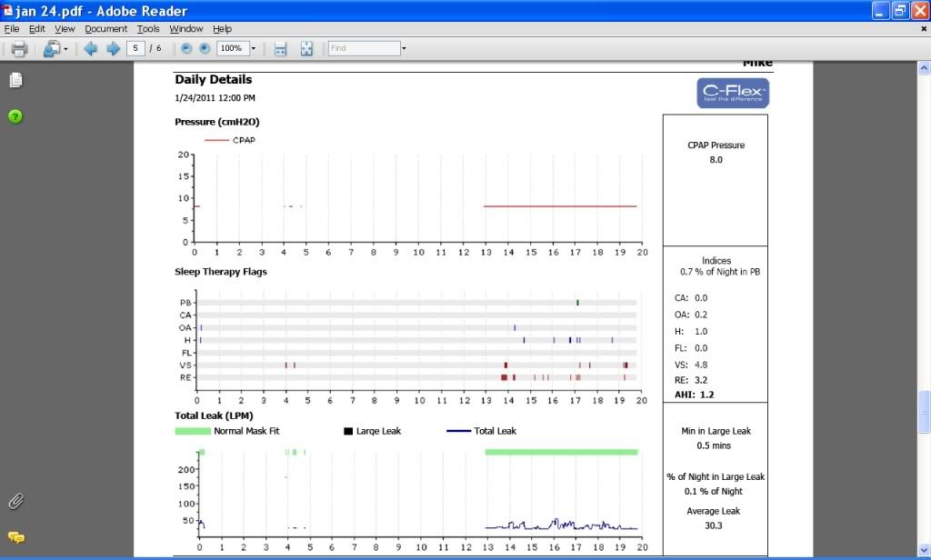Click the green help icon in the sidebar
Image resolution: width=931 pixels, height=560 pixels.
[x=15, y=115]
